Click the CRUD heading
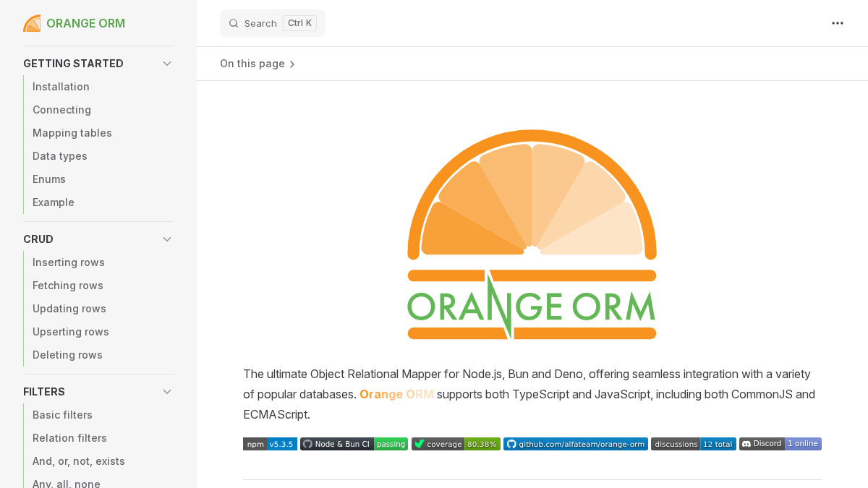The width and height of the screenshot is (868, 488). pos(38,239)
